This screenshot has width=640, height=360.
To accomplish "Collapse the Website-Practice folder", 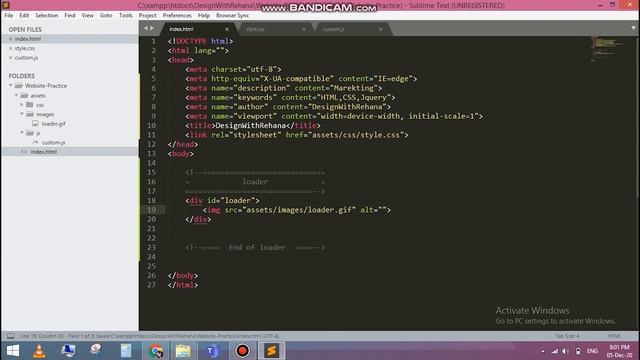I will pyautogui.click(x=11, y=86).
